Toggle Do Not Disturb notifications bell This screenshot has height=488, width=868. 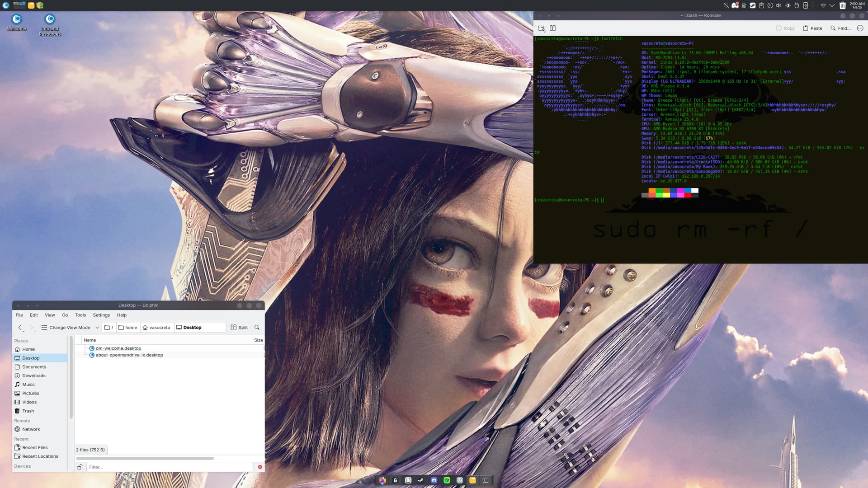[726, 5]
